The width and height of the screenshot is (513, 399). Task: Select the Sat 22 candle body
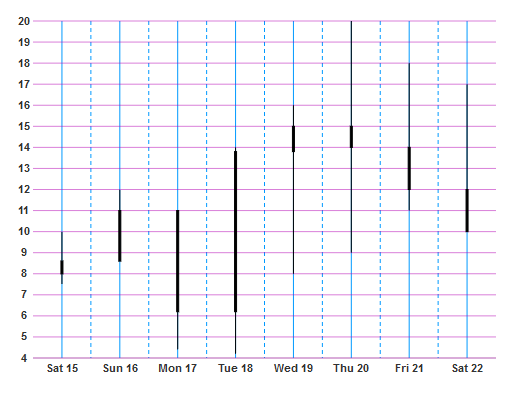[x=467, y=210]
